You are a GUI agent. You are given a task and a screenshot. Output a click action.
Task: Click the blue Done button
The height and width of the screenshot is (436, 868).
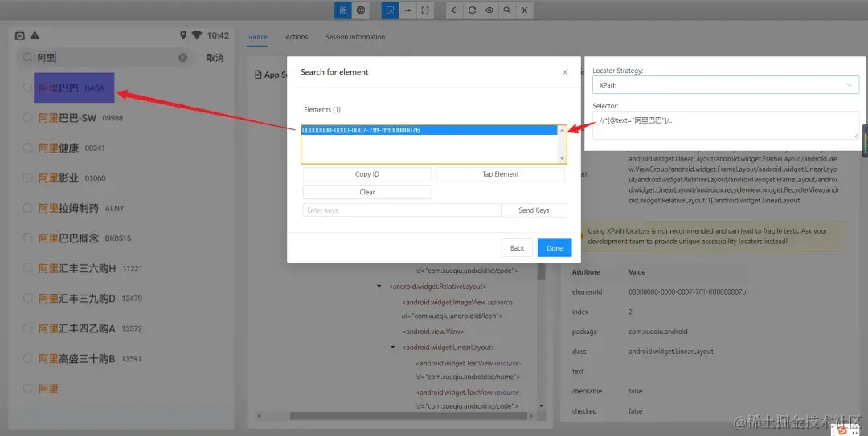(x=554, y=248)
